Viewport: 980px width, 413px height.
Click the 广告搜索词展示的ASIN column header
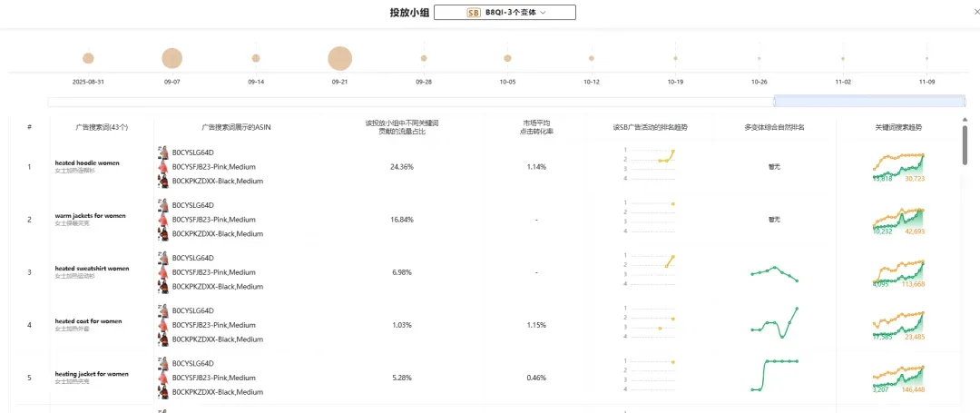point(236,127)
